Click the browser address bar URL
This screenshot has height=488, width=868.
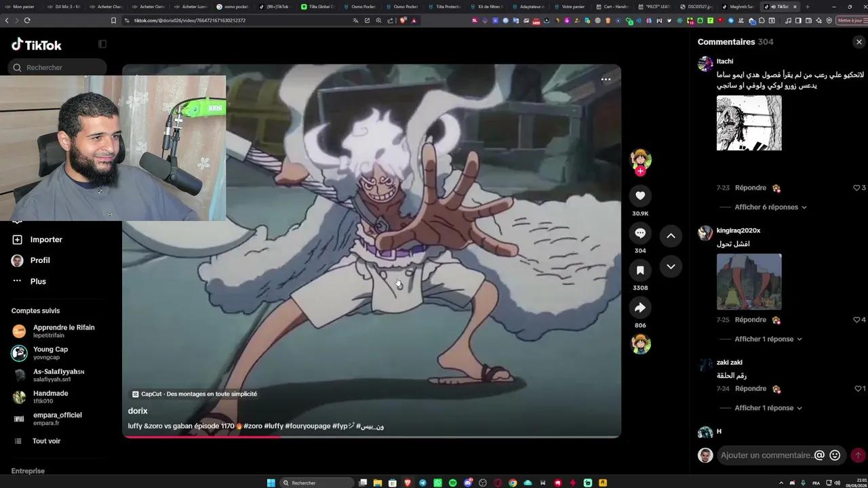(190, 20)
